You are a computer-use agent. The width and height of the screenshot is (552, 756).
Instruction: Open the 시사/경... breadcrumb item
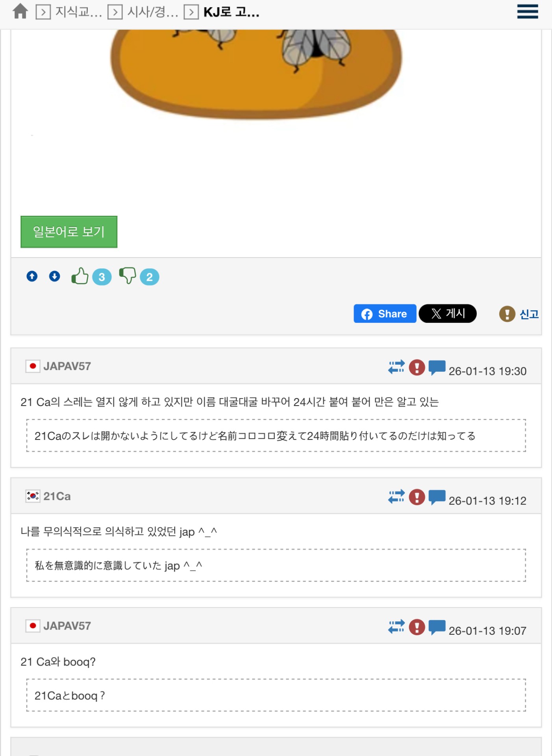coord(153,12)
